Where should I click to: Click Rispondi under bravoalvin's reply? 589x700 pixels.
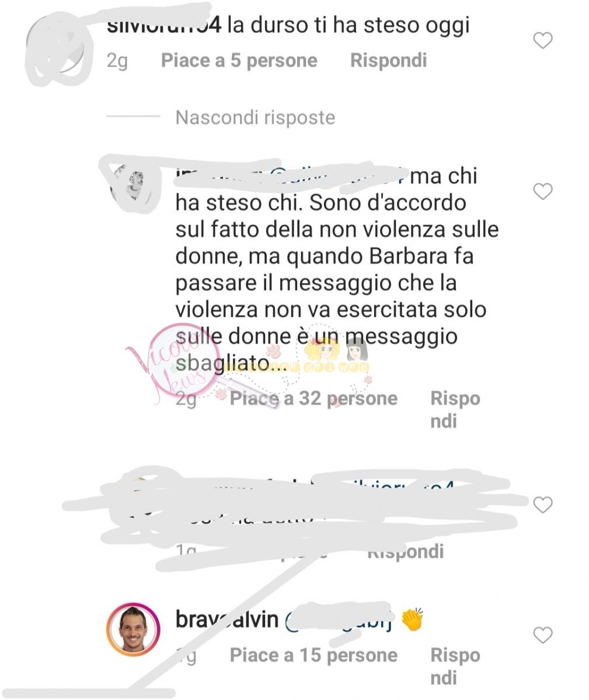[455, 666]
